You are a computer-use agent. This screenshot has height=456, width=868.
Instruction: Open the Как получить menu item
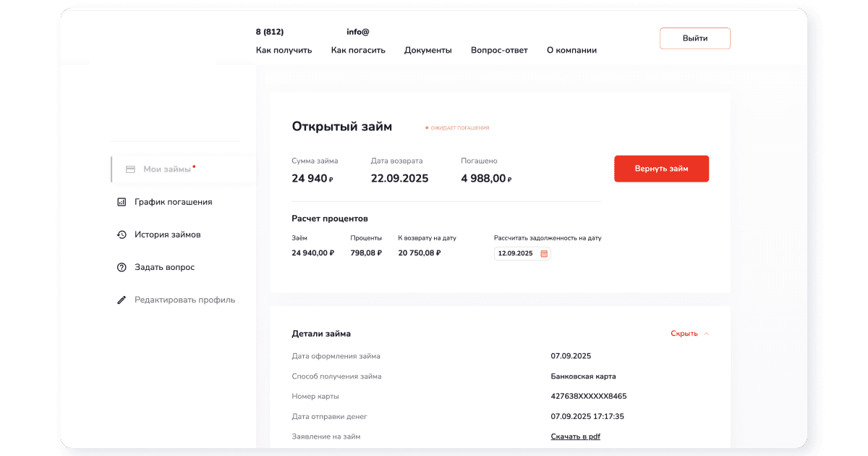(x=284, y=50)
